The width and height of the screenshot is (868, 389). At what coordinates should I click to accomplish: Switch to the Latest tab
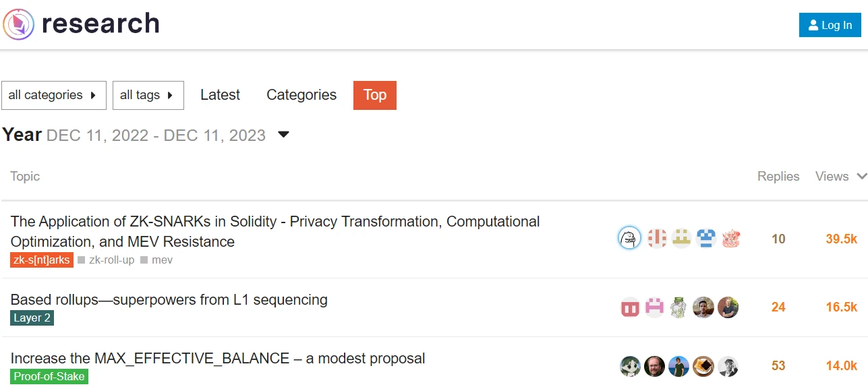click(220, 95)
